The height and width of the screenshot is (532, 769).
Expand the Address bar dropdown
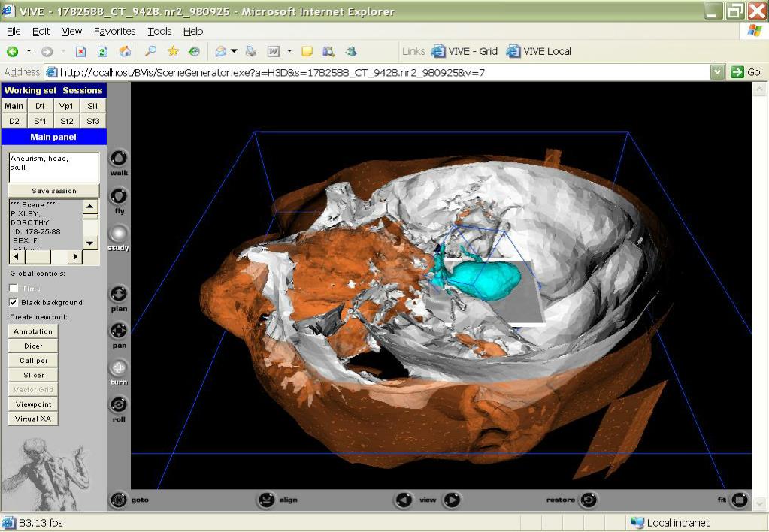click(x=717, y=73)
